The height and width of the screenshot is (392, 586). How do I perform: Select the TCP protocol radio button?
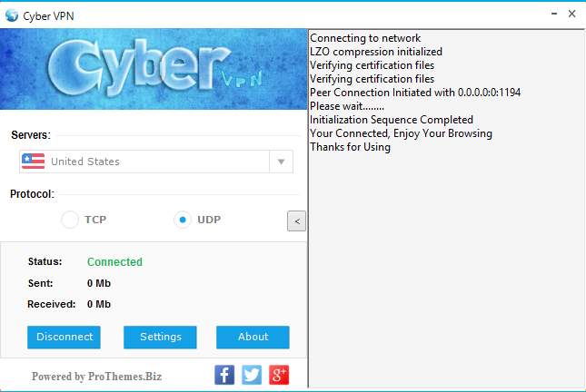tap(70, 220)
